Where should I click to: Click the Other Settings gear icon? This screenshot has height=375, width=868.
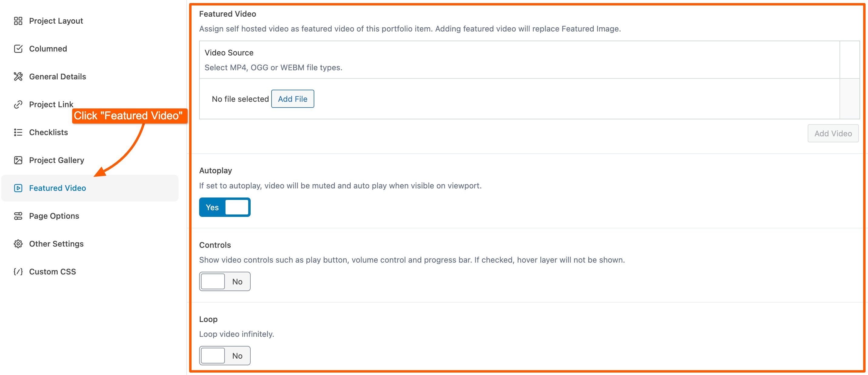coord(18,244)
